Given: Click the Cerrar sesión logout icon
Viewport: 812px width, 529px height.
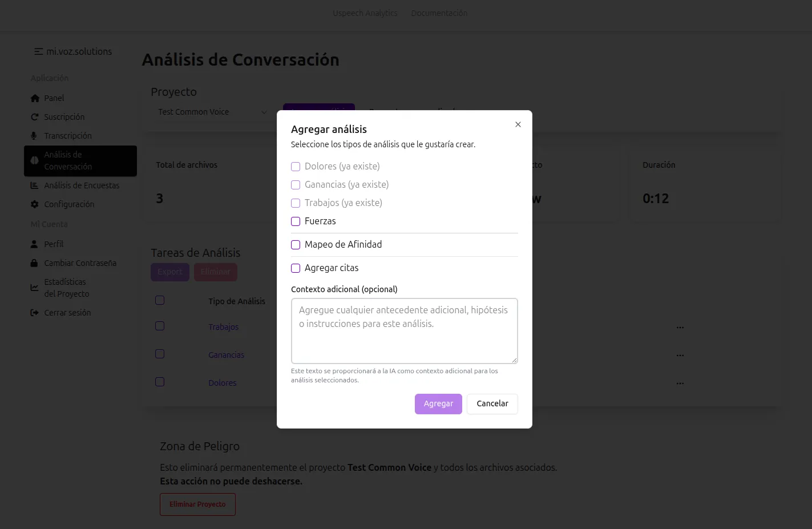Looking at the screenshot, I should pyautogui.click(x=34, y=312).
